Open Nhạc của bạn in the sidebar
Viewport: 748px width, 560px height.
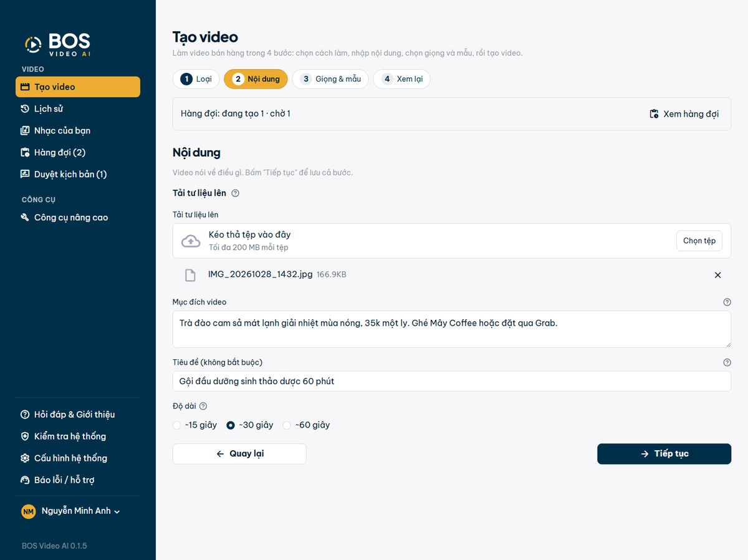[x=78, y=131]
